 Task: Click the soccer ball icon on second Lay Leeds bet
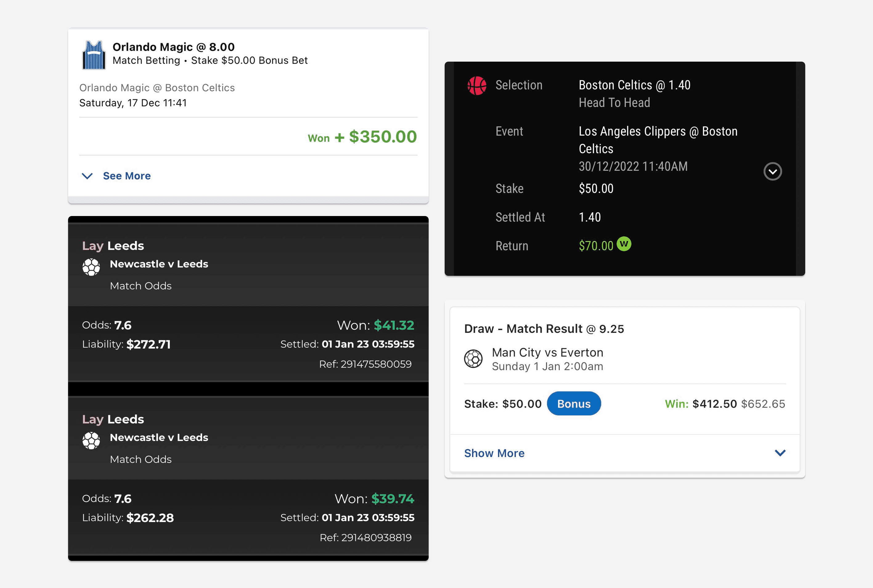[x=91, y=440]
